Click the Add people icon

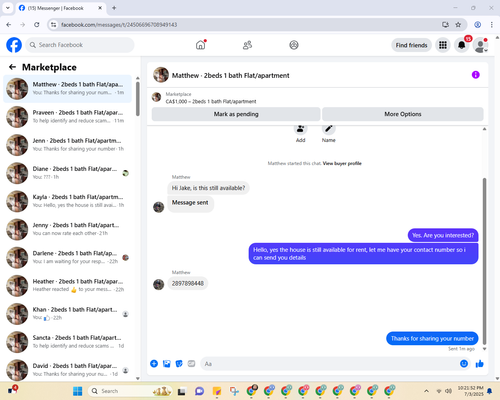click(300, 129)
